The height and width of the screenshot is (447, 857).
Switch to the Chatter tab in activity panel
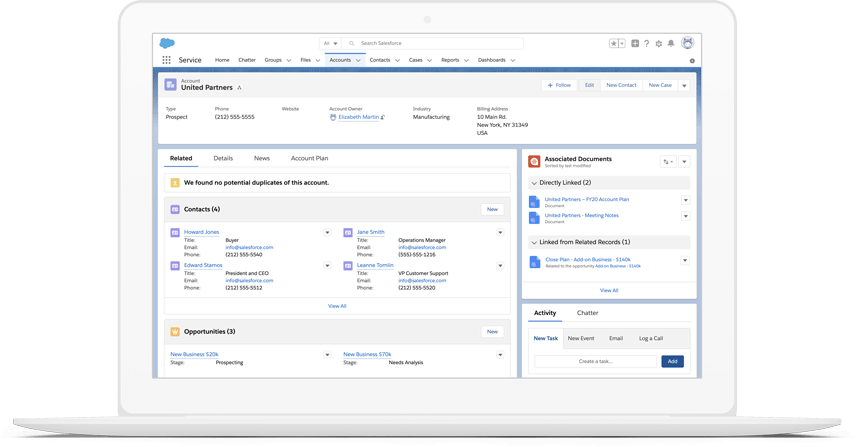[x=588, y=313]
